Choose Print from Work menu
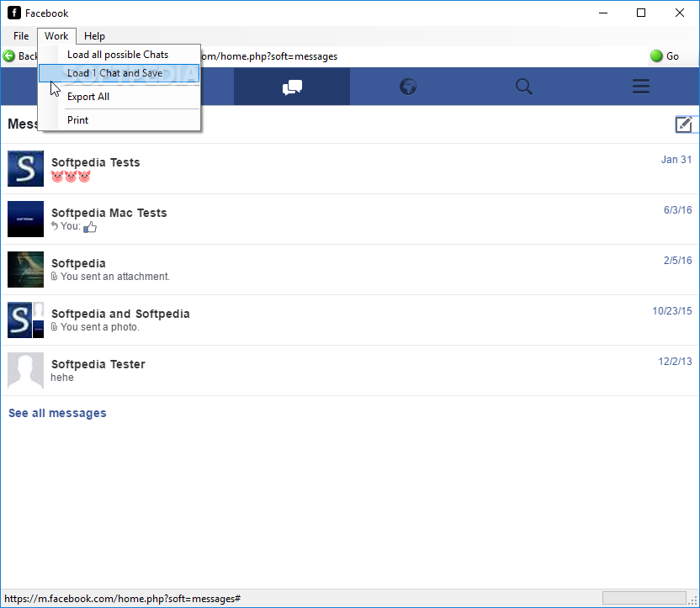 click(119, 120)
